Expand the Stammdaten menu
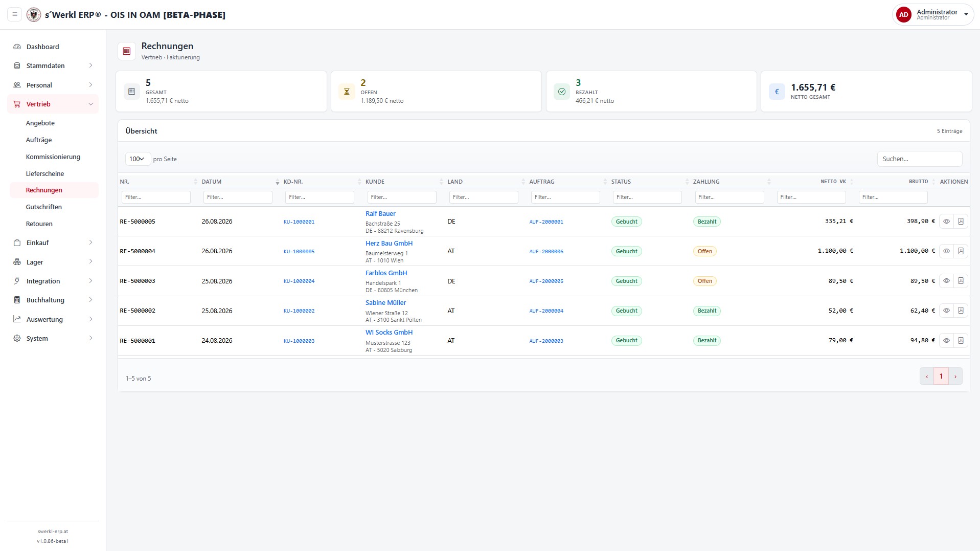Image resolution: width=980 pixels, height=551 pixels. click(x=53, y=65)
